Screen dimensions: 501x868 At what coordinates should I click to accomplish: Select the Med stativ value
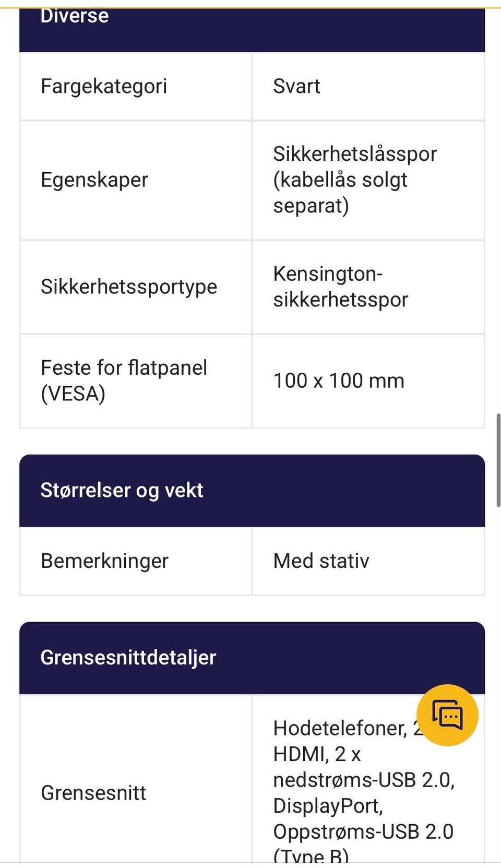321,561
